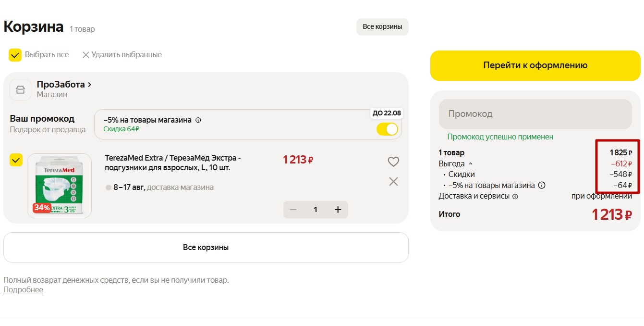Disable the −5% store promo code switch
The height and width of the screenshot is (326, 644).
pos(387,129)
